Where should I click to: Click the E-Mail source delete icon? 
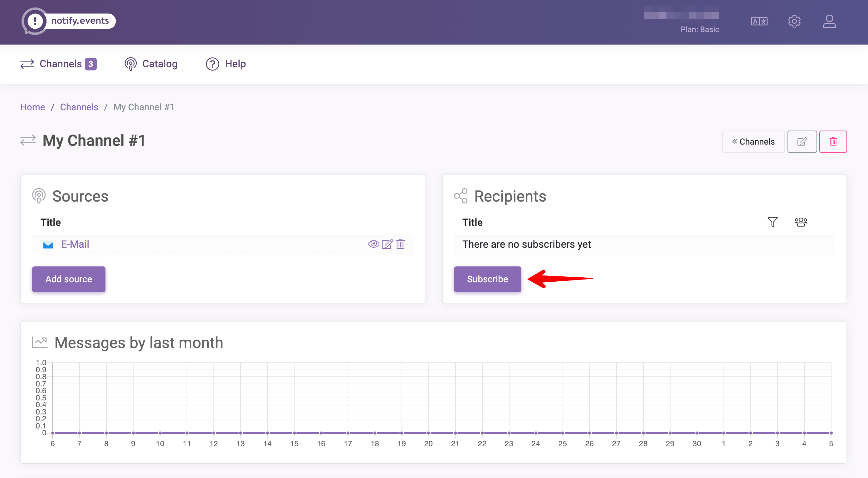tap(400, 243)
